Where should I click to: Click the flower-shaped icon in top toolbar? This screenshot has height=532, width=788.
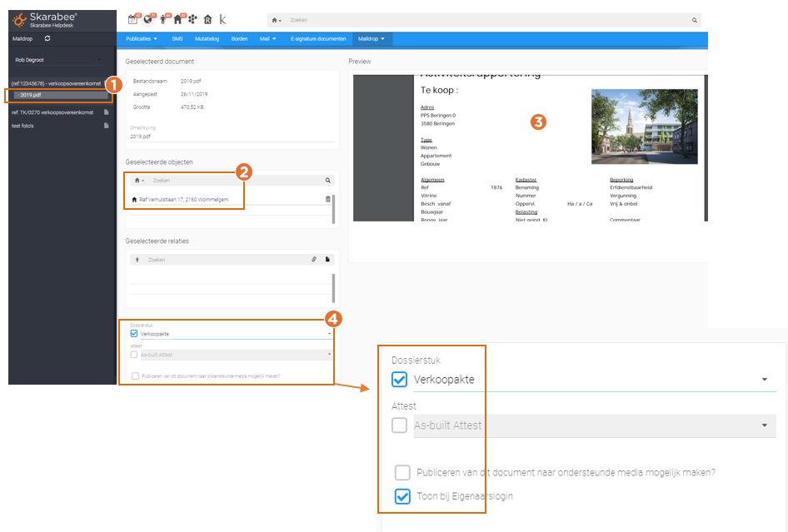[192, 20]
